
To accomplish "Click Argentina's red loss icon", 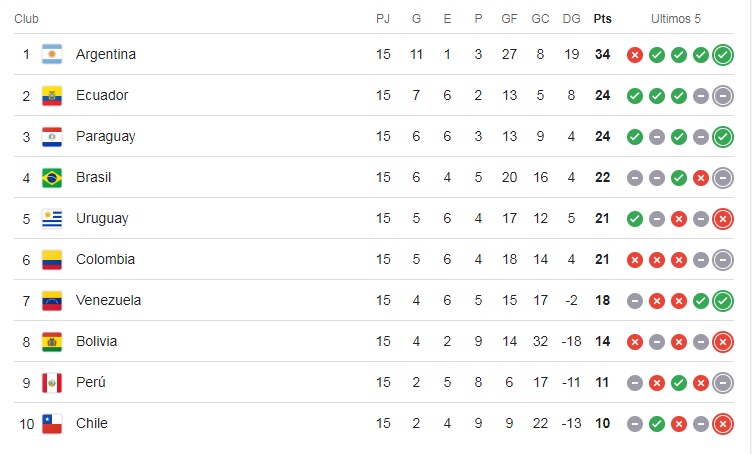I will point(634,55).
